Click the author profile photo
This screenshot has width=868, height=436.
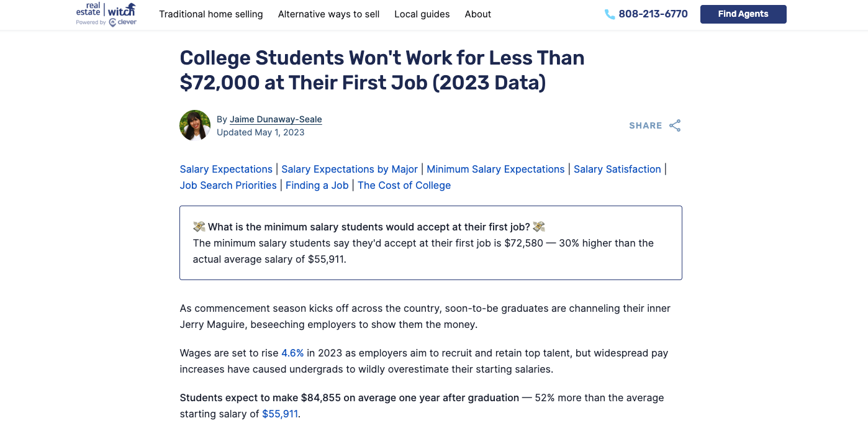point(195,125)
